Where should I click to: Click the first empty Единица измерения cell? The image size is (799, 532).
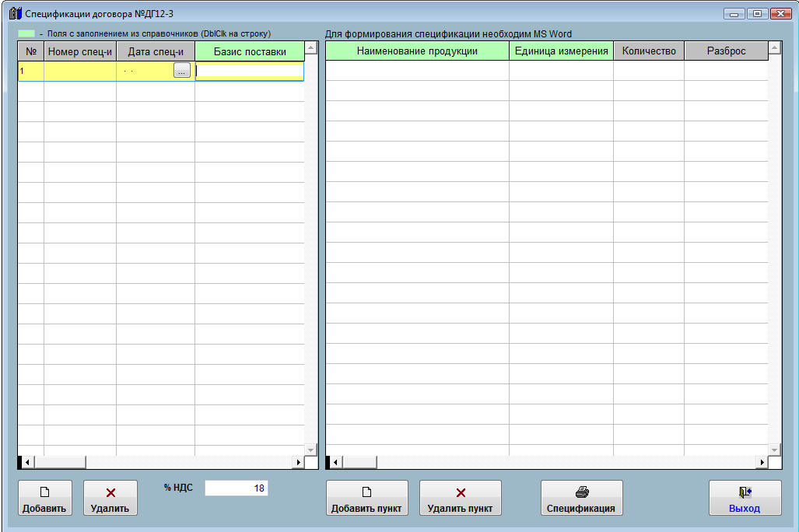point(561,71)
